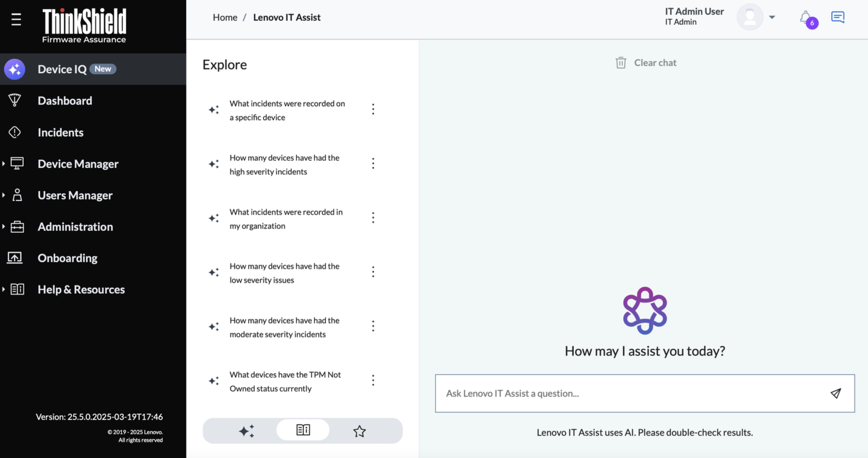The height and width of the screenshot is (458, 868).
Task: Click sparkle icon beside 'low severity issues' prompt
Action: [214, 272]
